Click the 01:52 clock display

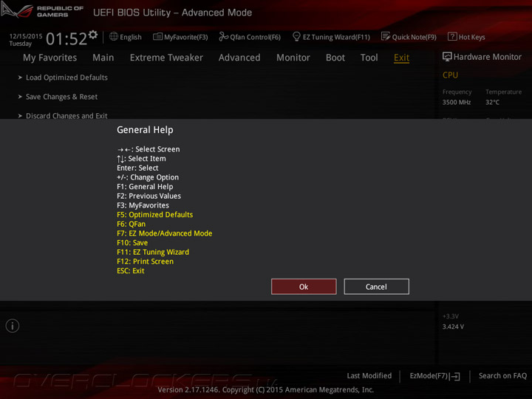[x=66, y=38]
